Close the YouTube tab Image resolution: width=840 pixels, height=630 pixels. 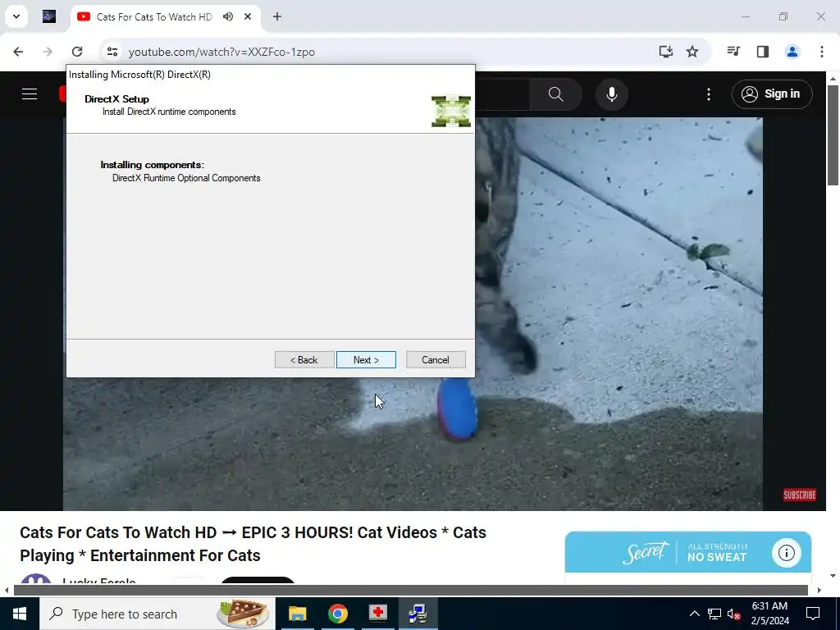[x=248, y=16]
